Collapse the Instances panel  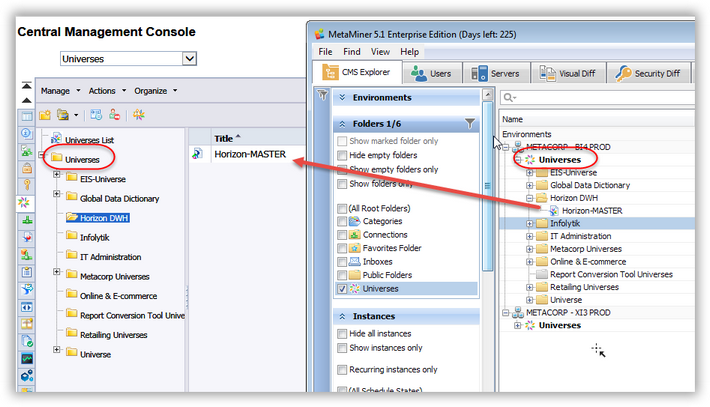tap(343, 316)
